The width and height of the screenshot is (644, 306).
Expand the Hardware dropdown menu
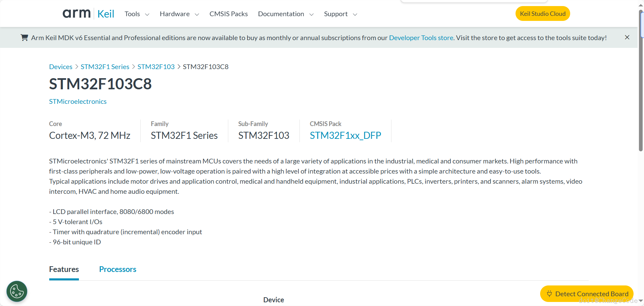(x=179, y=14)
